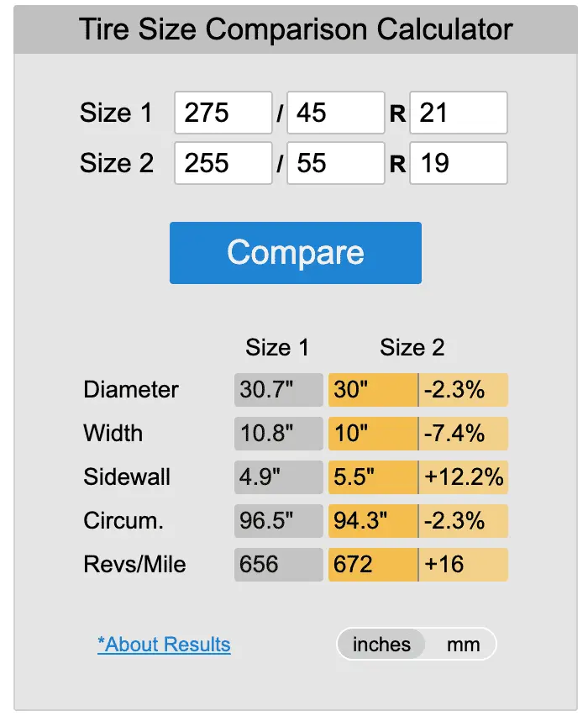
Task: Select the Size 2 diameter value 30"
Action: tap(372, 390)
